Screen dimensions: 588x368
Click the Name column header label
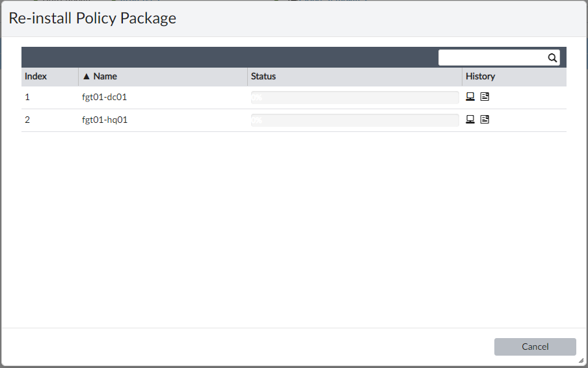point(105,77)
